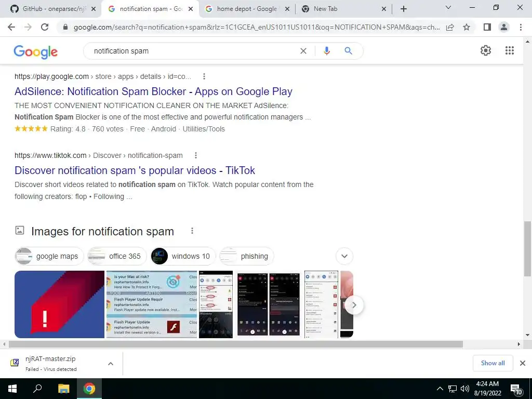The image size is (532, 399).
Task: Go to the Google homepage logo
Action: pos(36,51)
